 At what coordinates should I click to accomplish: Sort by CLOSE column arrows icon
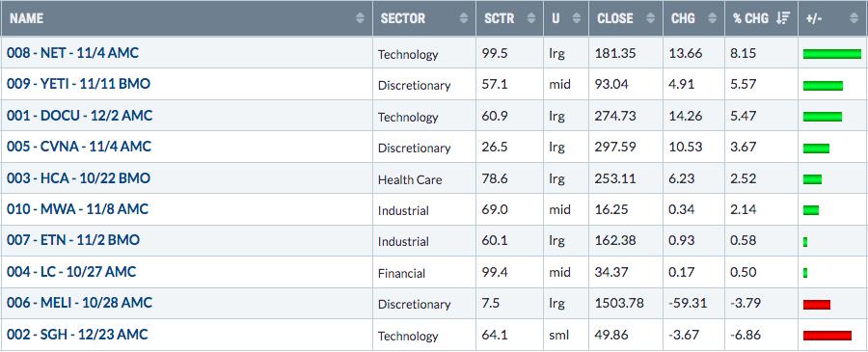(x=651, y=18)
